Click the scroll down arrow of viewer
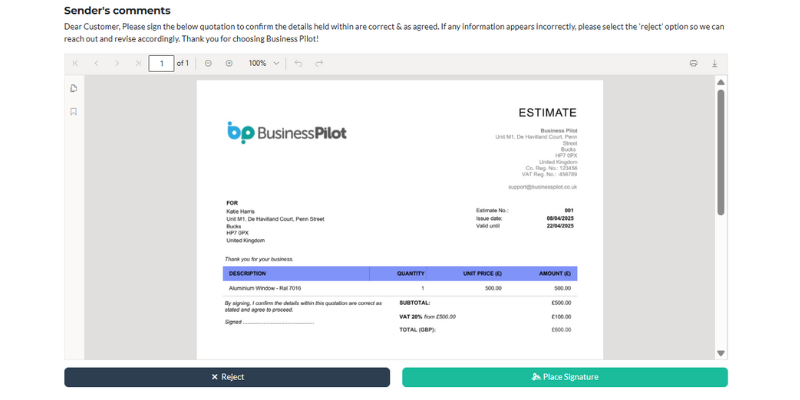800x400 pixels. [x=720, y=353]
